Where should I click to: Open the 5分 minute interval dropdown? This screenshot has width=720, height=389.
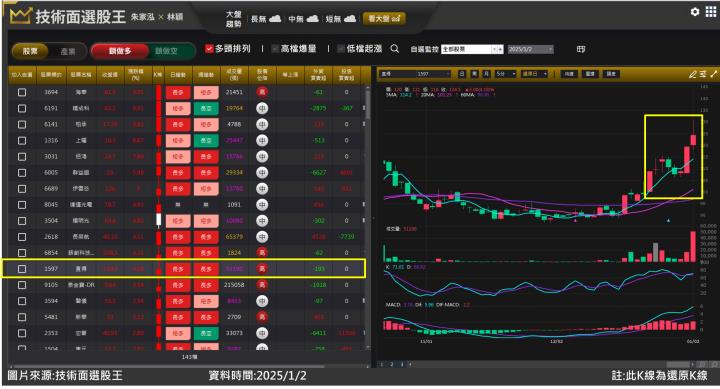tap(505, 74)
